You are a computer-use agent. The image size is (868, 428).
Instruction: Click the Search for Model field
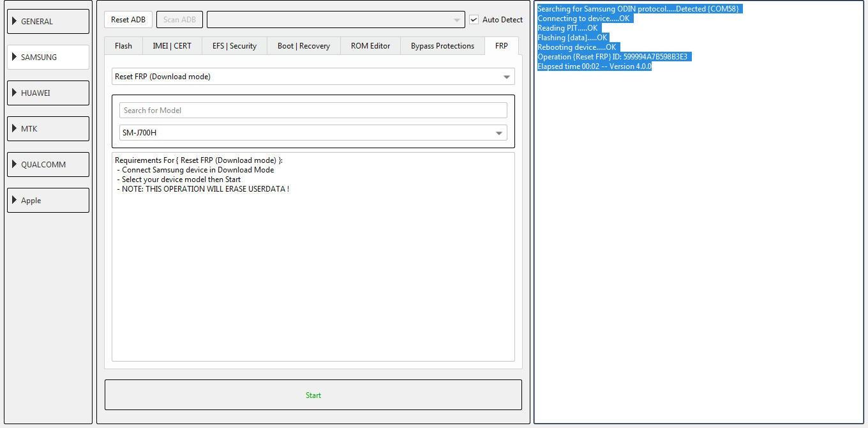point(313,111)
